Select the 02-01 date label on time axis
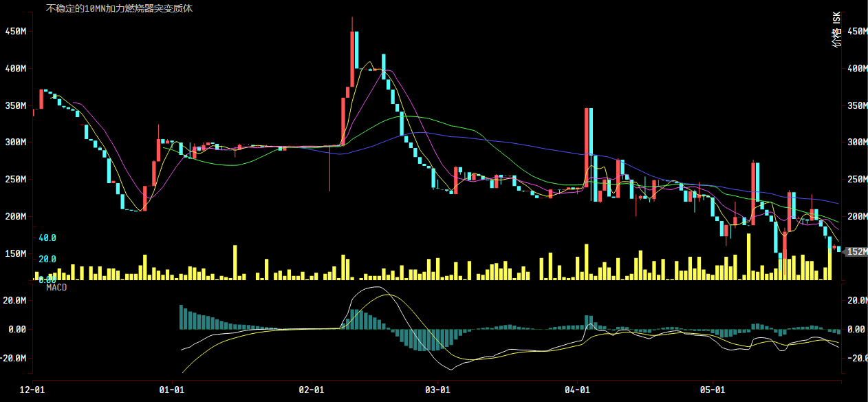This screenshot has height=402, width=868. click(x=312, y=390)
